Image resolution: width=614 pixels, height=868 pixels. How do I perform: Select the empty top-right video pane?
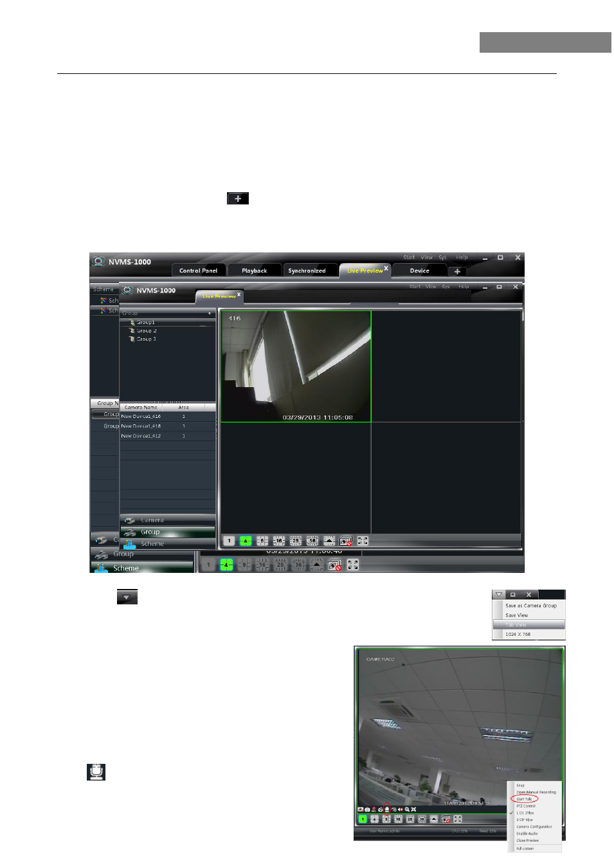tap(446, 366)
